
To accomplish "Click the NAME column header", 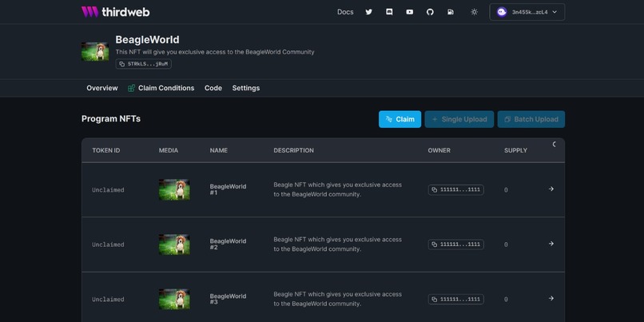I will [x=218, y=150].
